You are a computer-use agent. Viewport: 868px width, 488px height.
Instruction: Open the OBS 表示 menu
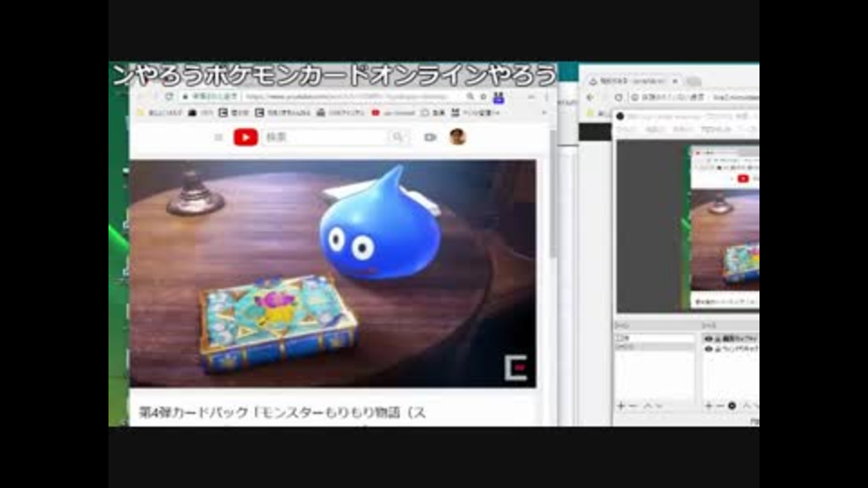click(x=682, y=129)
